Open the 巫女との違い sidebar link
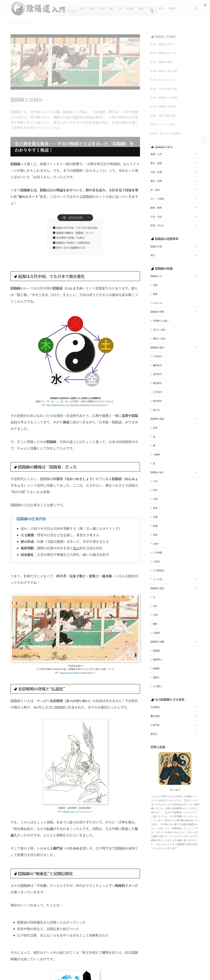 (x=160, y=329)
